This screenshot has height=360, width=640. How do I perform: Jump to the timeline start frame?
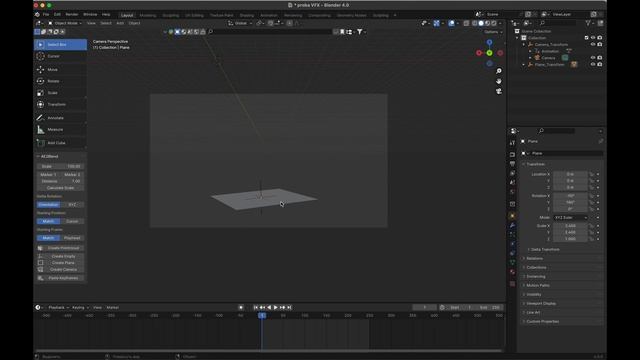coord(256,307)
